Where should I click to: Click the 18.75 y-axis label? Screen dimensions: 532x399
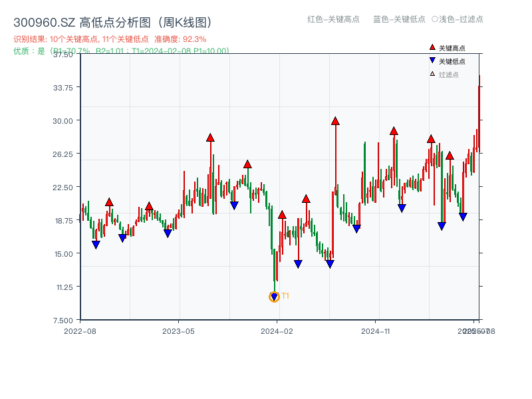point(64,221)
